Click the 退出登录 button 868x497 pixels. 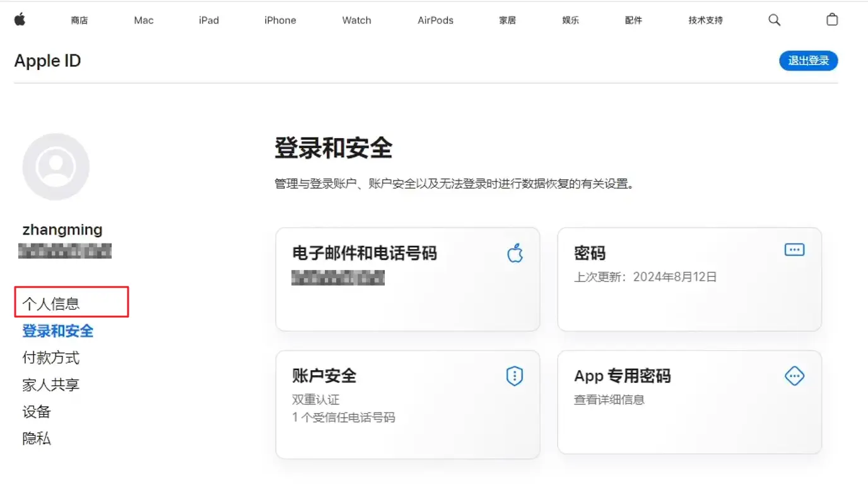[809, 61]
